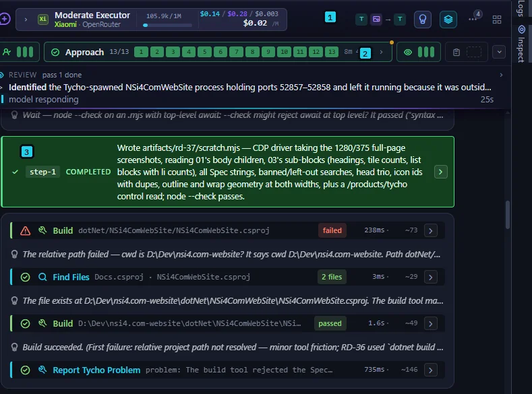Screen dimensions: 532x394
Task: Expand the Report Tycho Problem entry
Action: tap(431, 370)
